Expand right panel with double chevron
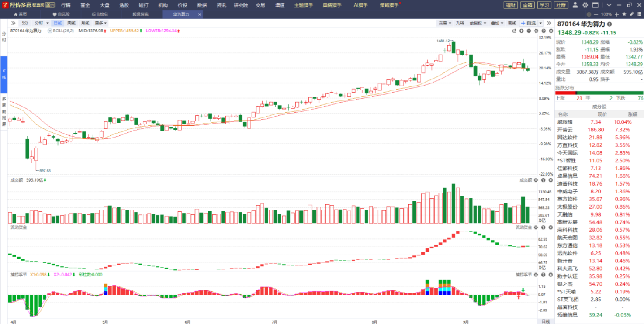This screenshot has height=324, width=644. (549, 23)
